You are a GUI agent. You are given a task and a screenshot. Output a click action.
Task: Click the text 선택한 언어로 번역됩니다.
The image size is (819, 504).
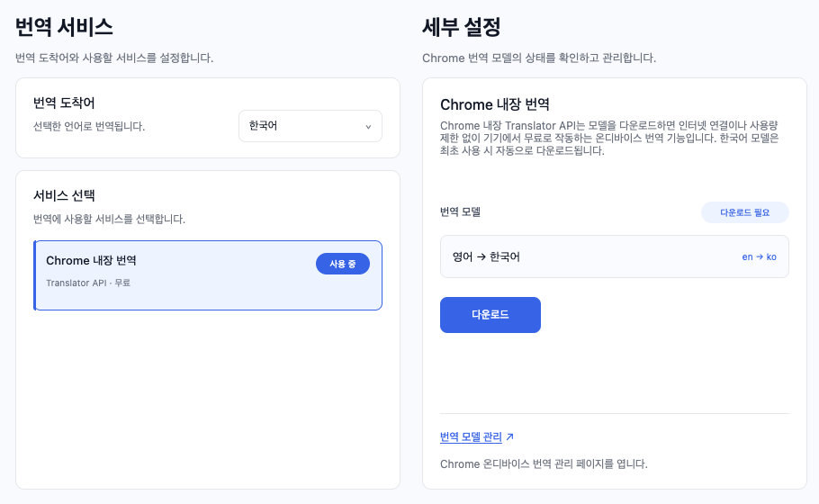coord(89,126)
